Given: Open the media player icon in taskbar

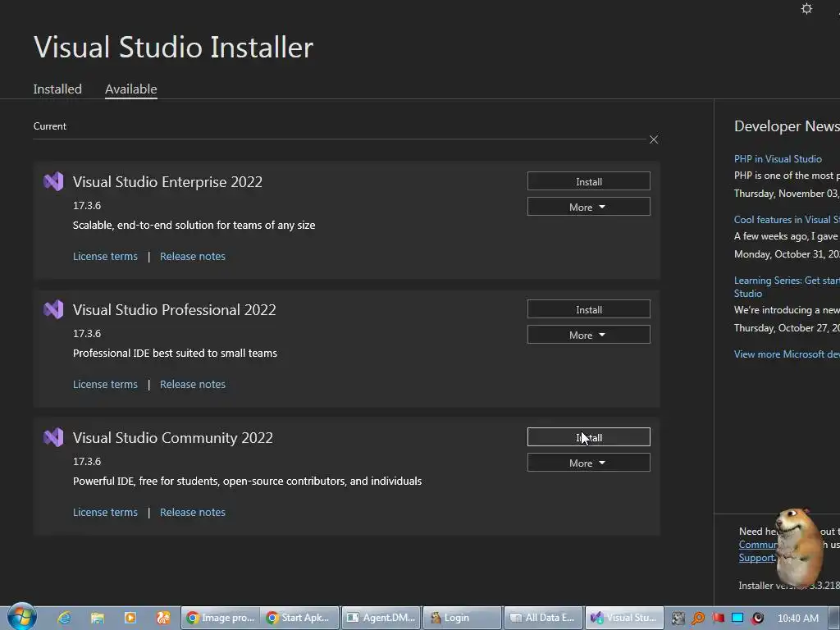Looking at the screenshot, I should click(x=130, y=618).
